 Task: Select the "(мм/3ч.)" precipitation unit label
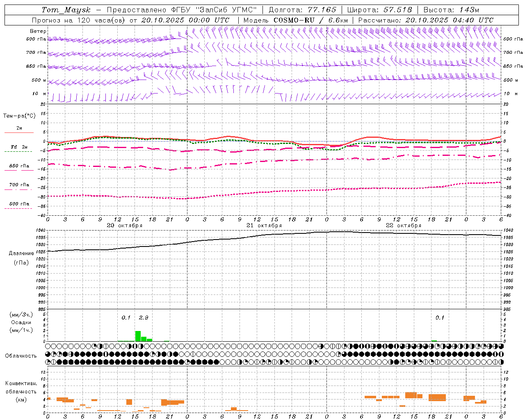click(21, 315)
